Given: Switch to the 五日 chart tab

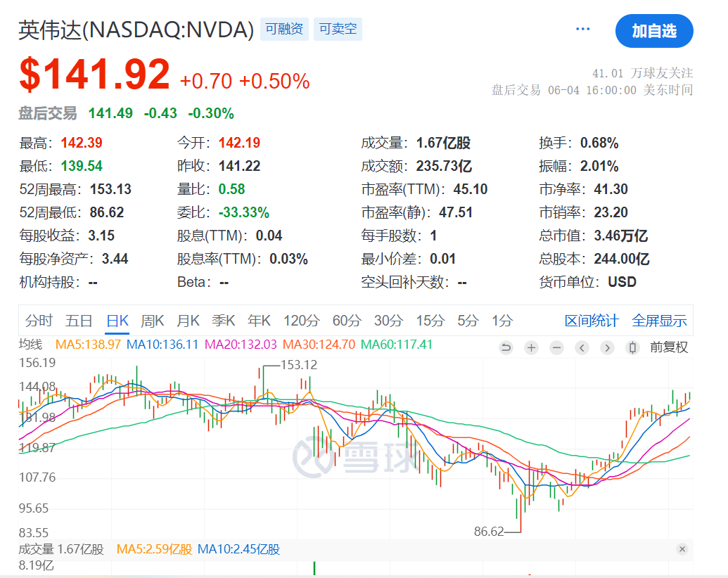Looking at the screenshot, I should 79,321.
